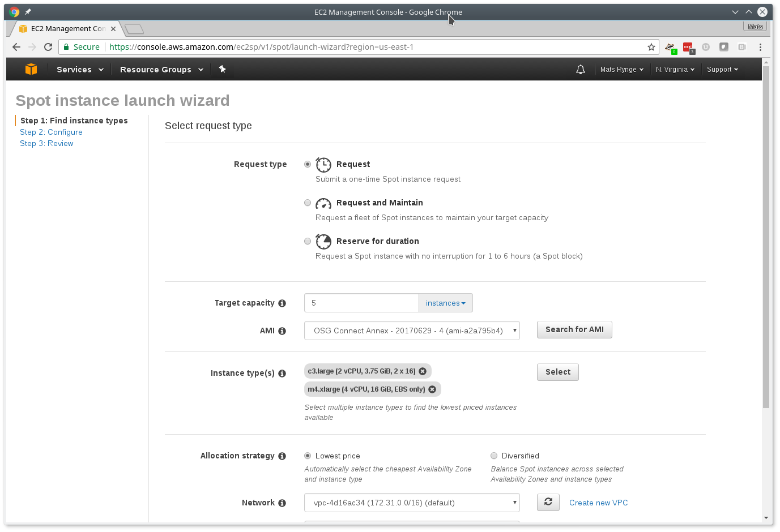Expand the Resource Groups menu
The width and height of the screenshot is (780, 532).
pos(161,70)
